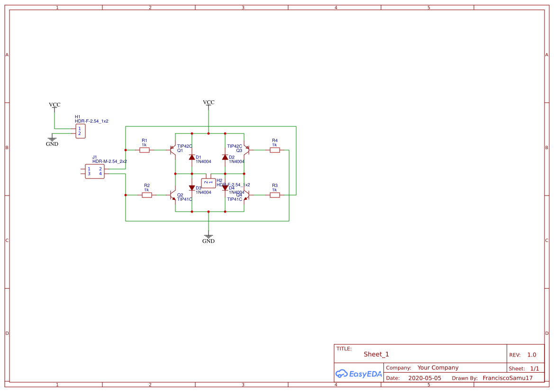Screen dimensions: 554x392
Task: Select the GND symbol near H1 header
Action: [x=52, y=141]
